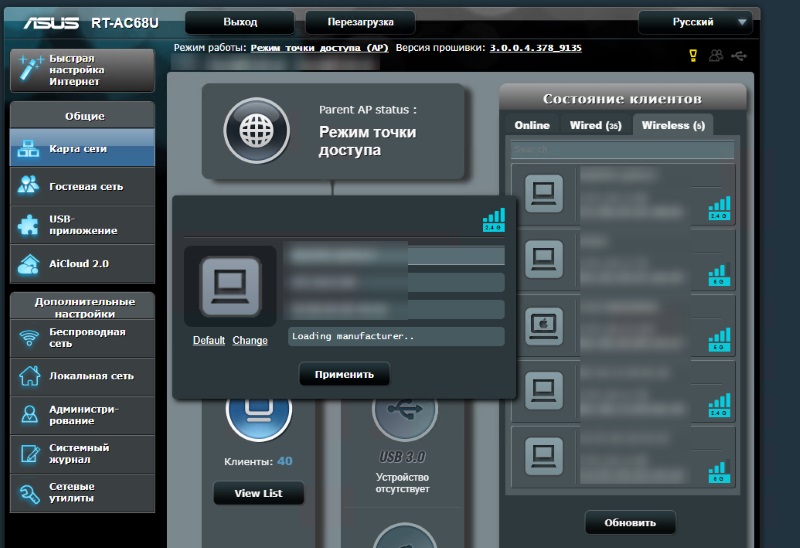Open the Сетевые утилиты page
Viewport: 800px width, 548px height.
click(x=82, y=493)
